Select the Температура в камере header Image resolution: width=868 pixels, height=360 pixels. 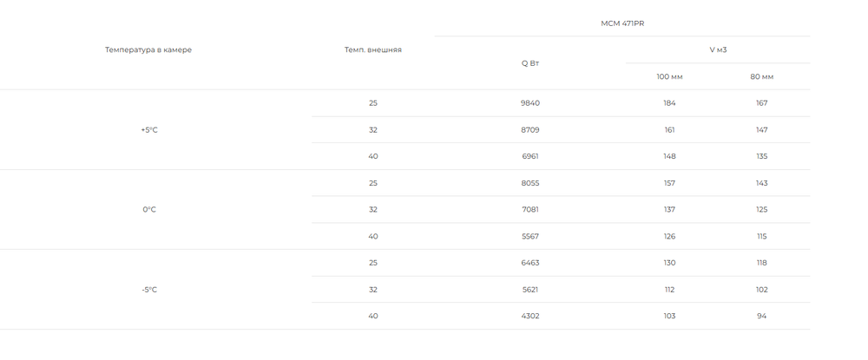(148, 49)
